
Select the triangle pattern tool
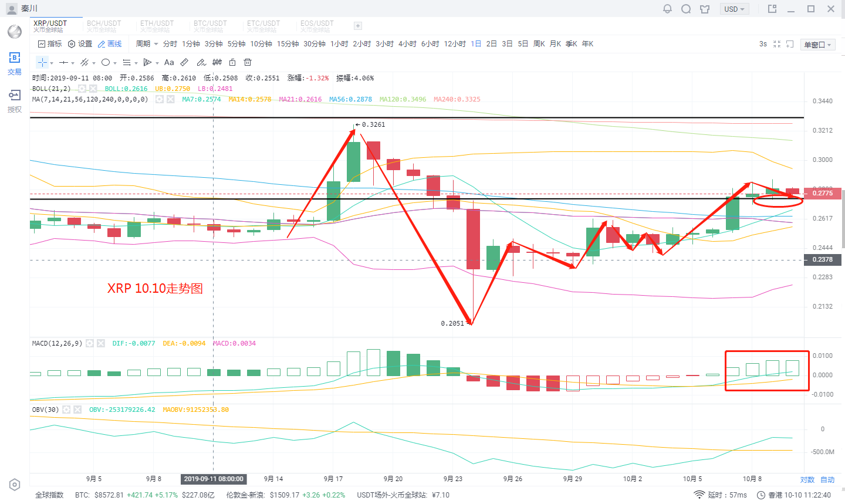pyautogui.click(x=148, y=62)
